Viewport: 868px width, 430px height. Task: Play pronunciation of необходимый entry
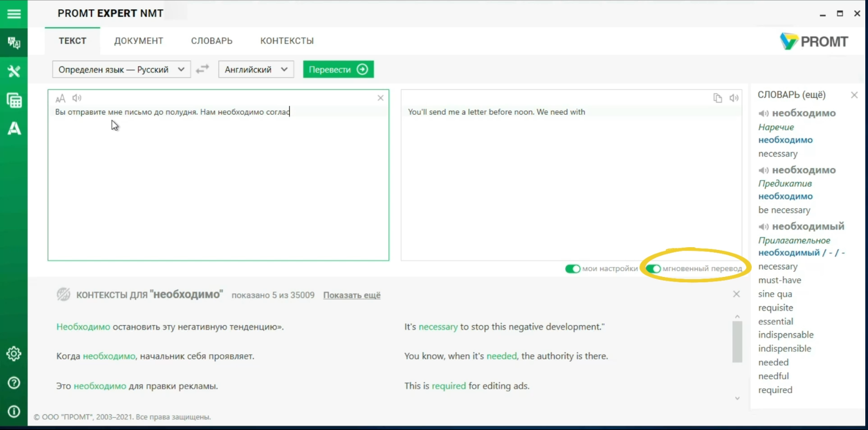click(763, 227)
